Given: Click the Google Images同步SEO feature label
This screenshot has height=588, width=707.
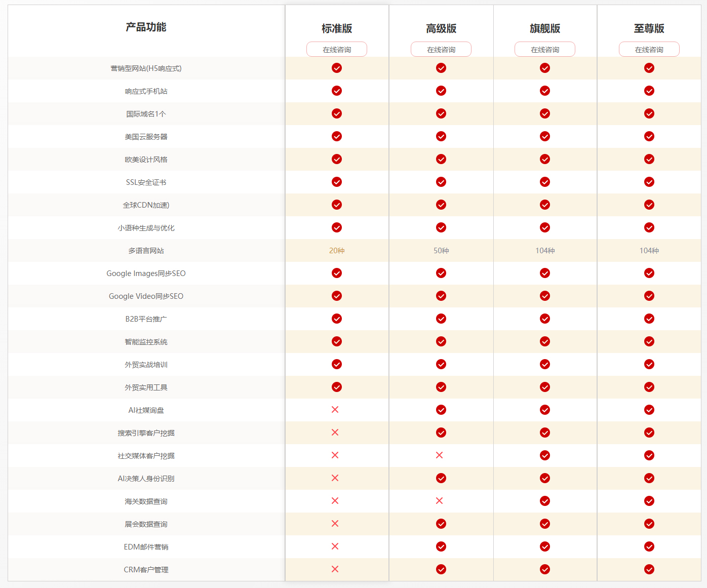Looking at the screenshot, I should (146, 273).
